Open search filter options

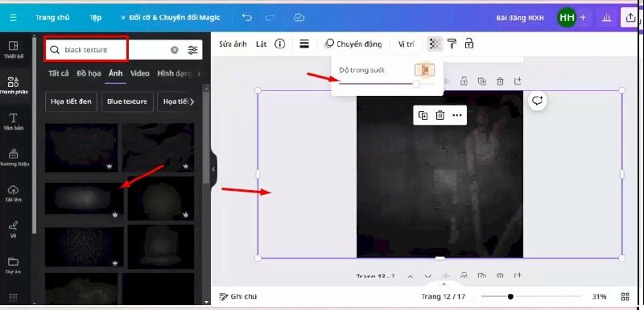point(192,50)
